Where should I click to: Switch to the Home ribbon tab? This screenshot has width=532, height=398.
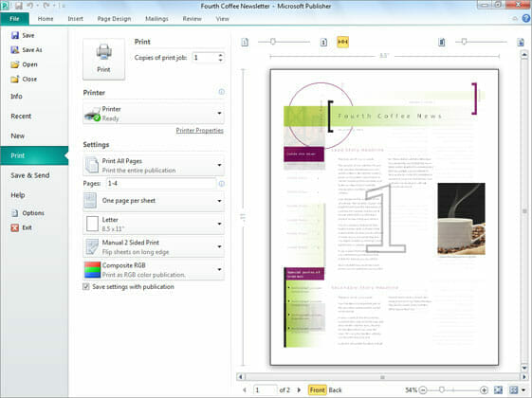click(x=46, y=19)
